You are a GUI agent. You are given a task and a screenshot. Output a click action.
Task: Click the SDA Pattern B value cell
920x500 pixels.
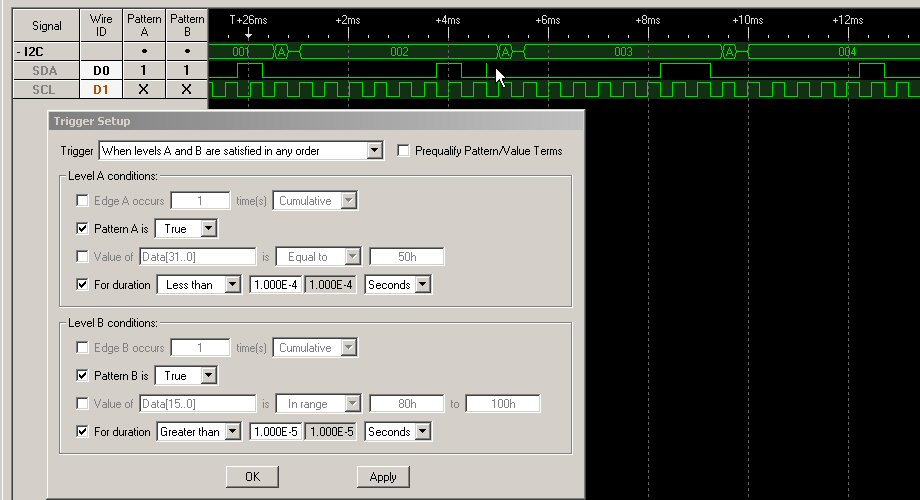click(x=186, y=70)
